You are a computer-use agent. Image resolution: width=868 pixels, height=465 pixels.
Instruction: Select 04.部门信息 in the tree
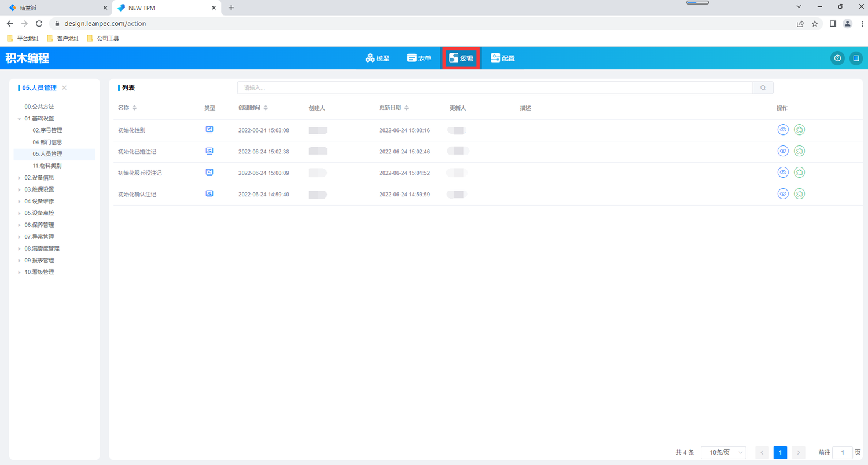pos(47,142)
